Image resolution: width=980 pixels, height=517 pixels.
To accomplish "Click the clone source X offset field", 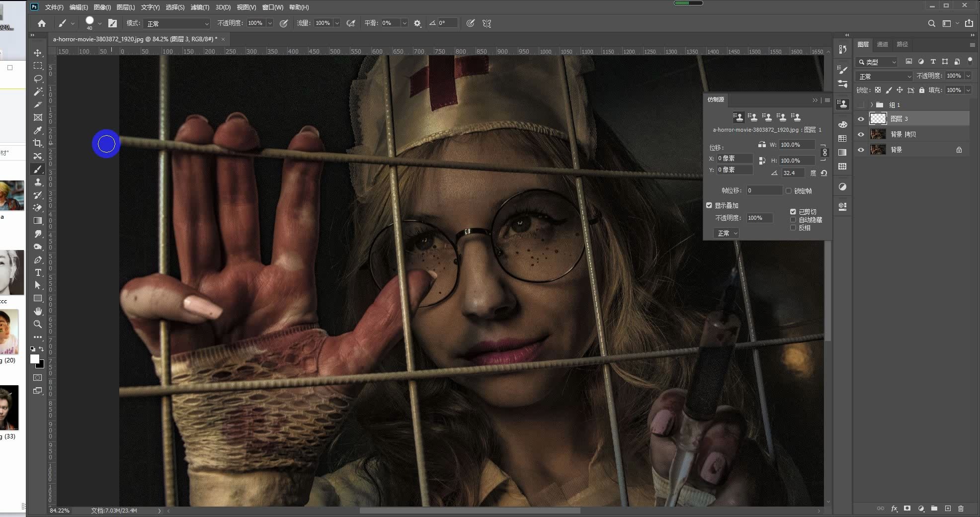I will coord(735,158).
